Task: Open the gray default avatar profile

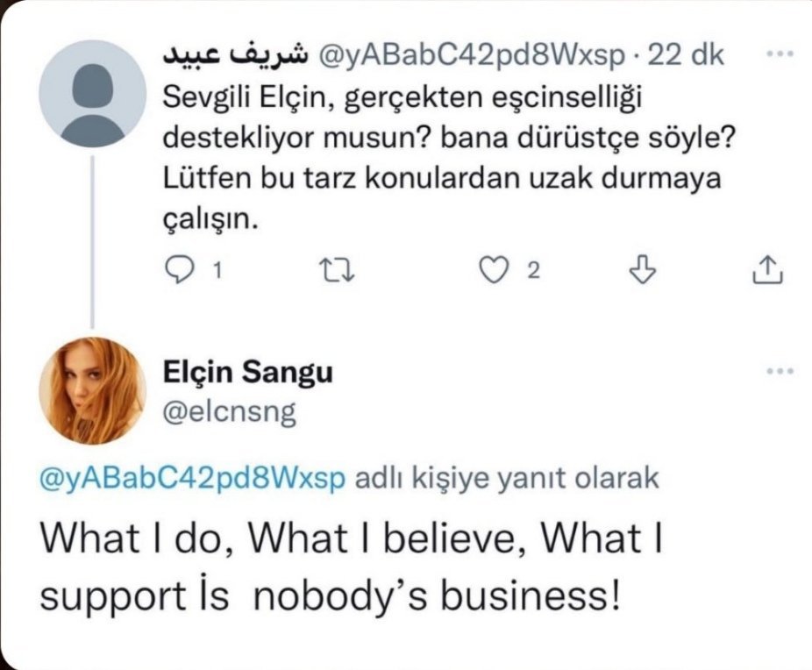Action: coord(93,93)
